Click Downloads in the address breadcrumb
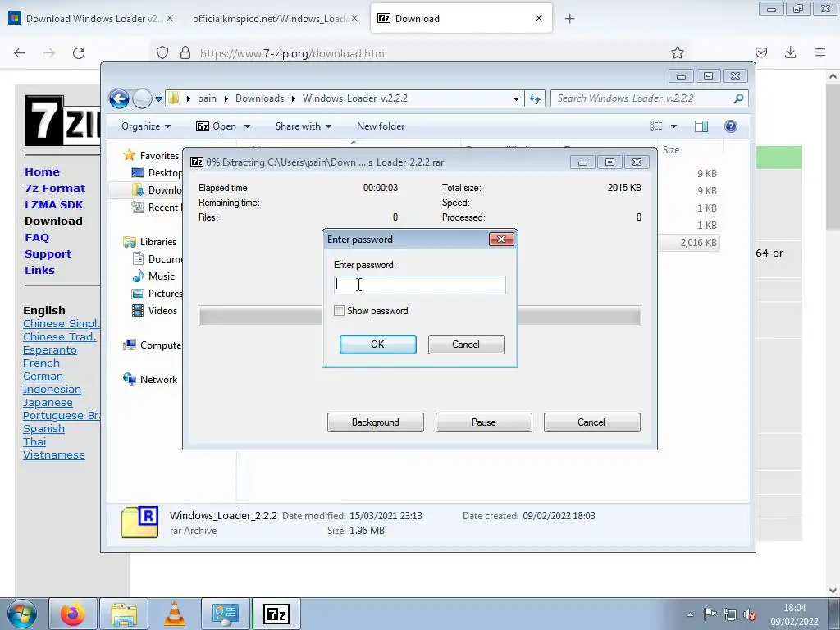 (259, 98)
